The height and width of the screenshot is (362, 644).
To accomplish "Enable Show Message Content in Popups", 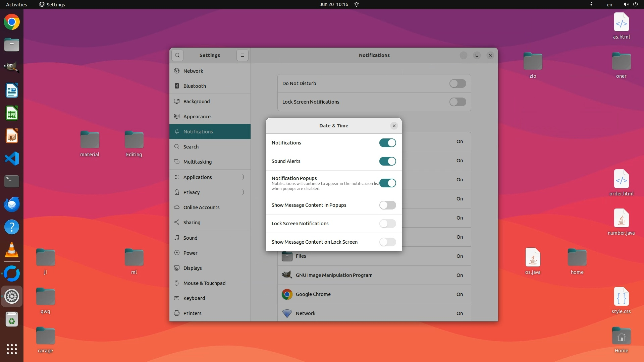I will 387,205.
